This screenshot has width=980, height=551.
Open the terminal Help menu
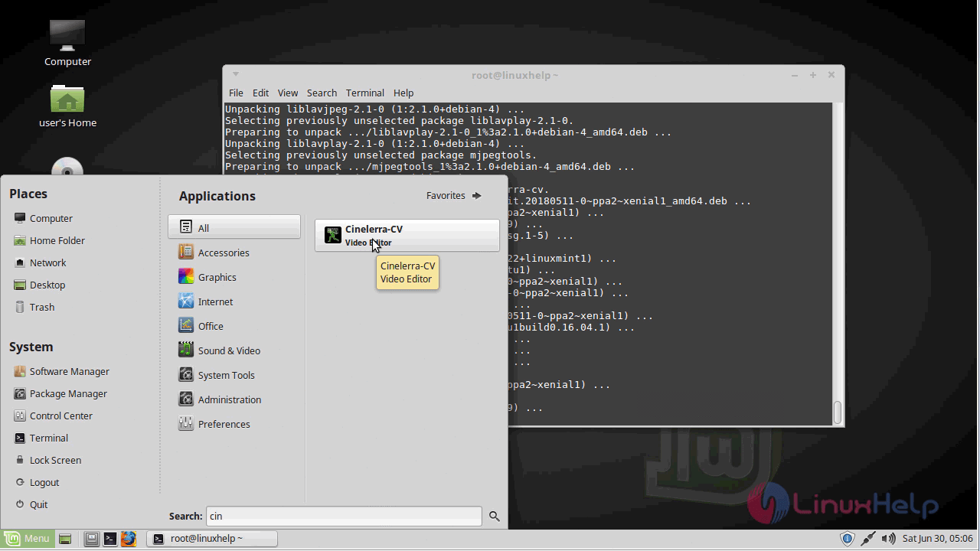point(403,93)
